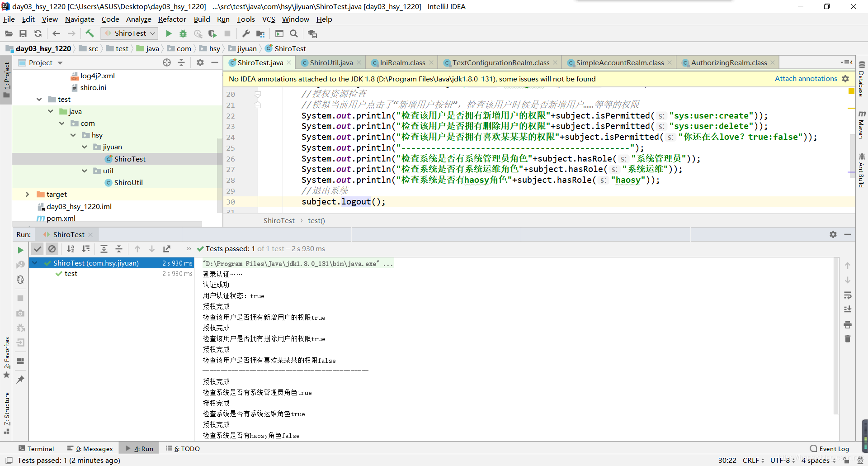Toggle Project tool window side tab
Screen dimensions: 868x466
point(6,81)
